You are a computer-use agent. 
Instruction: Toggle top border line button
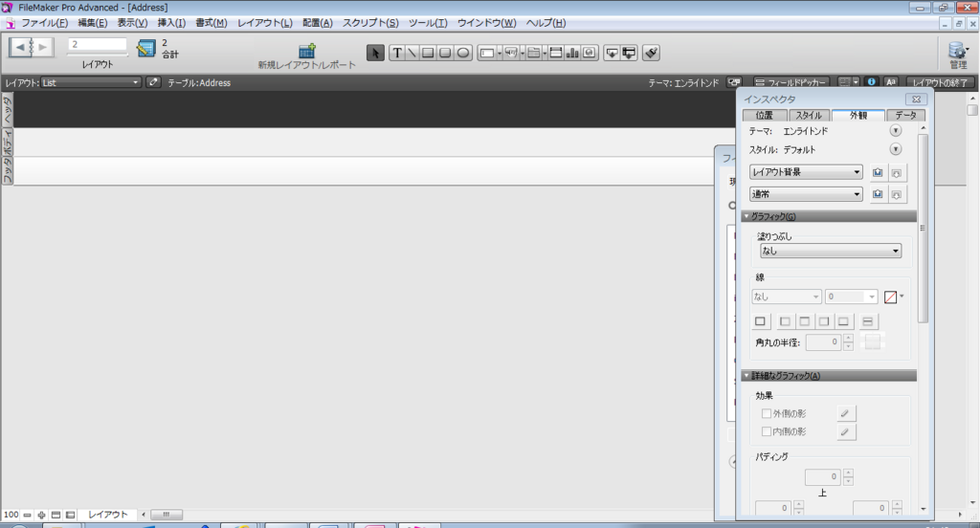[x=804, y=321]
